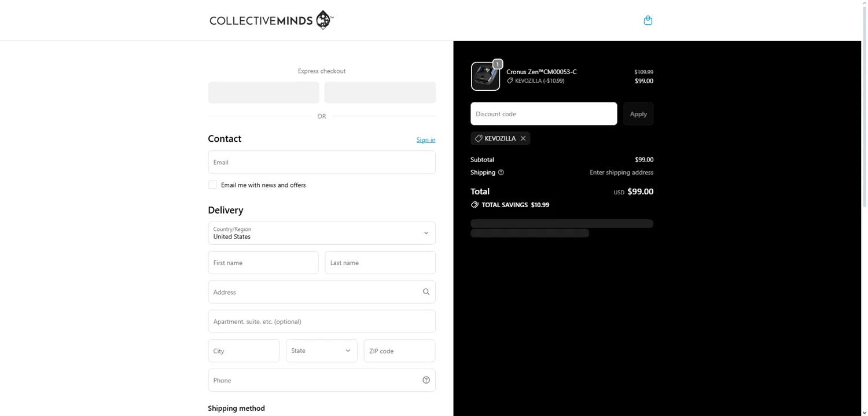Click the TOTAL SAVINGS $10.99 text

click(x=516, y=205)
